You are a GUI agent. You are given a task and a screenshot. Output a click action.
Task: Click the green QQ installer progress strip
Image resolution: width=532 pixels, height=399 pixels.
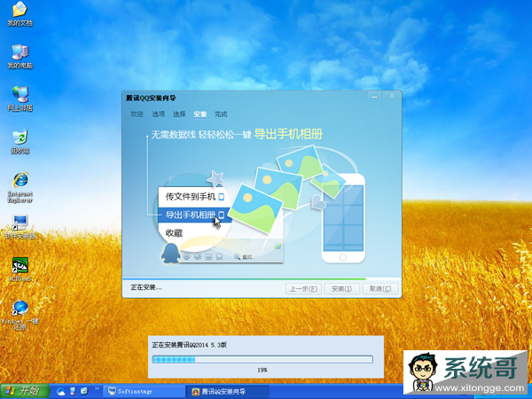244,279
